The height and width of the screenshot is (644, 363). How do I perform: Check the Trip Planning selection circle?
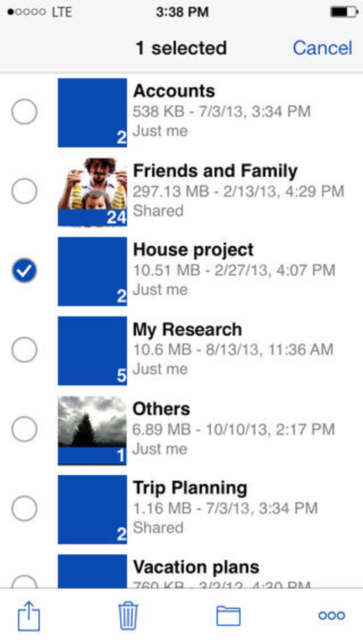[24, 509]
